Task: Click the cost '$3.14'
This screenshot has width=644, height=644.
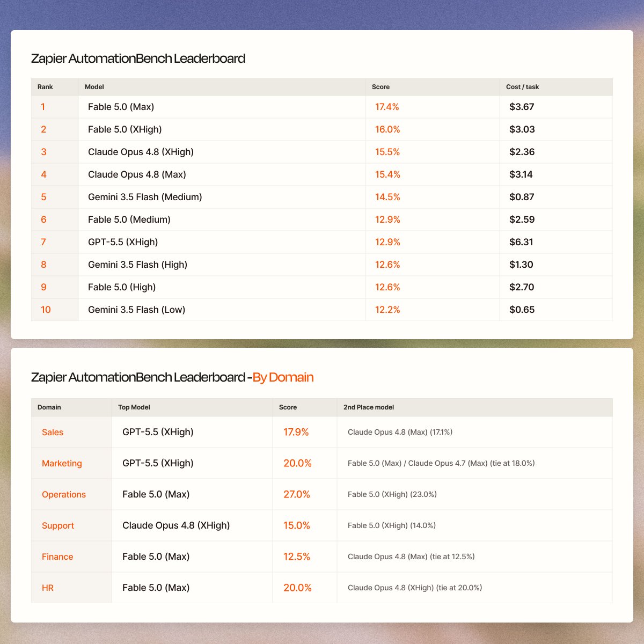Action: tap(521, 174)
